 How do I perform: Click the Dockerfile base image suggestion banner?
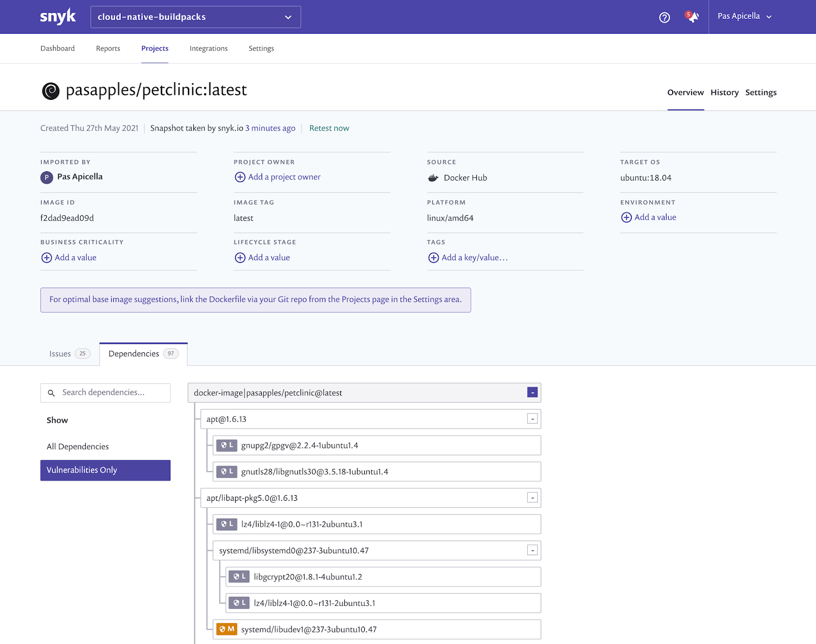point(256,300)
